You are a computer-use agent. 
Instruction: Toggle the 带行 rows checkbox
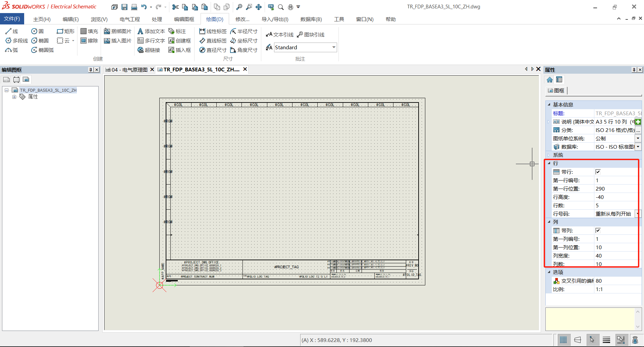pos(598,172)
